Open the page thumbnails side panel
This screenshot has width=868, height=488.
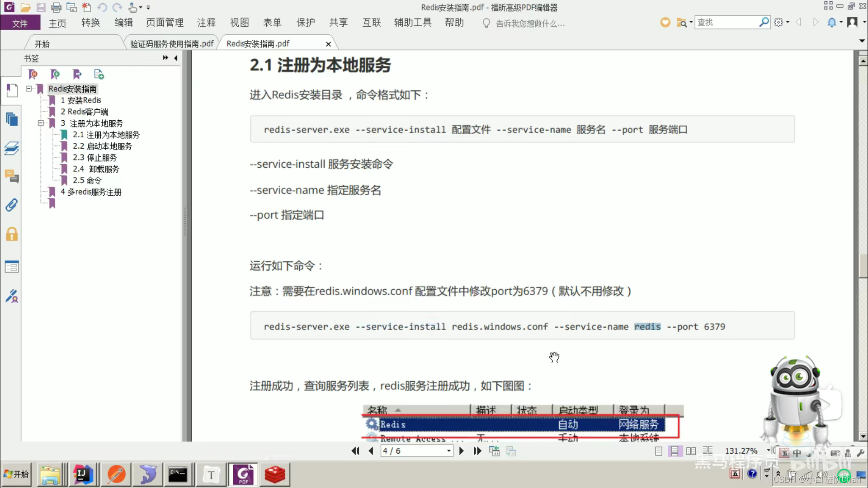12,119
